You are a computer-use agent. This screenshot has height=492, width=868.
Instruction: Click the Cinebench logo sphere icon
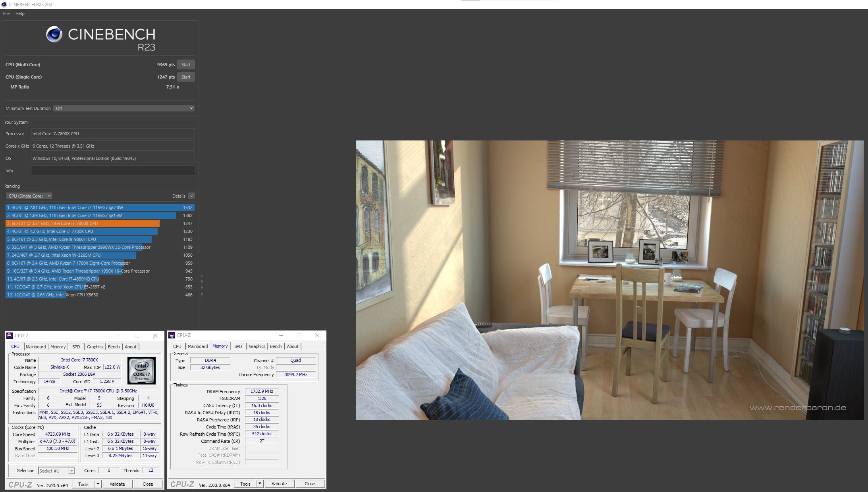coord(54,35)
